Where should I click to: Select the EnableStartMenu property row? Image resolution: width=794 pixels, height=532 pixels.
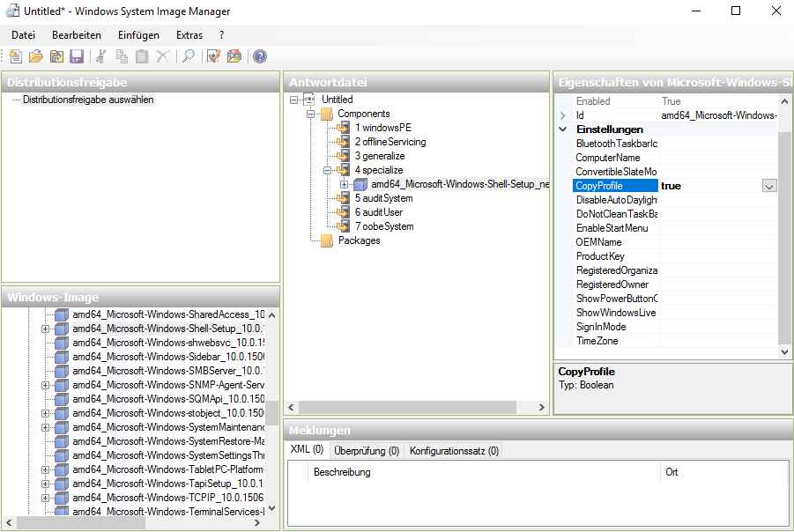(x=675, y=228)
